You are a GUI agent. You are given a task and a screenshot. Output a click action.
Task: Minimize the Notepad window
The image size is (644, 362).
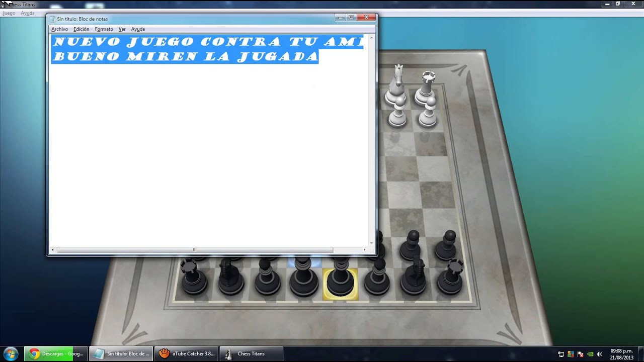coord(341,18)
